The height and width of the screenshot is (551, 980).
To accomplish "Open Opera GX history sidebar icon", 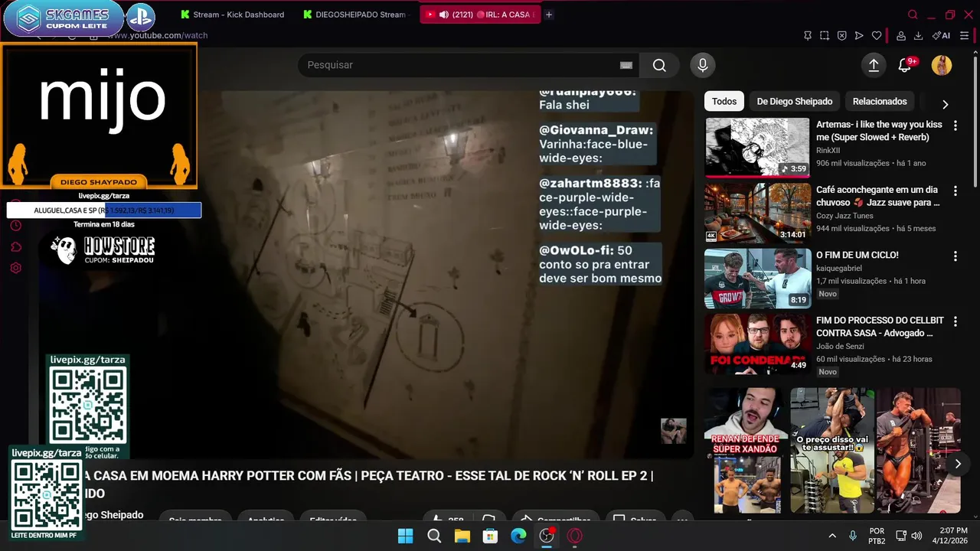I will (x=15, y=225).
